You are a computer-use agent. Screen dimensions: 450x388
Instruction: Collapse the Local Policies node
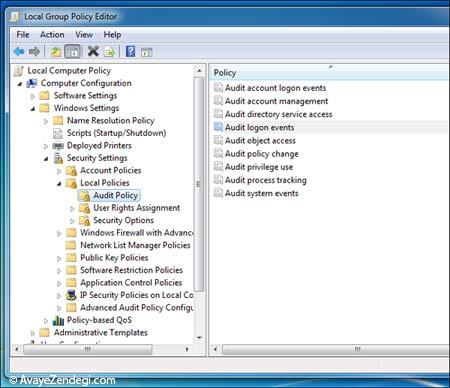point(59,184)
